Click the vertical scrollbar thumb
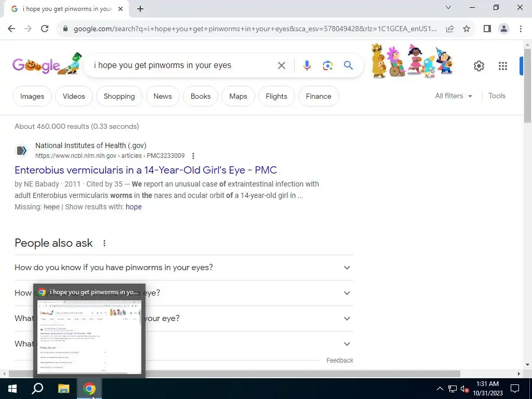The height and width of the screenshot is (399, 532). coord(527,86)
